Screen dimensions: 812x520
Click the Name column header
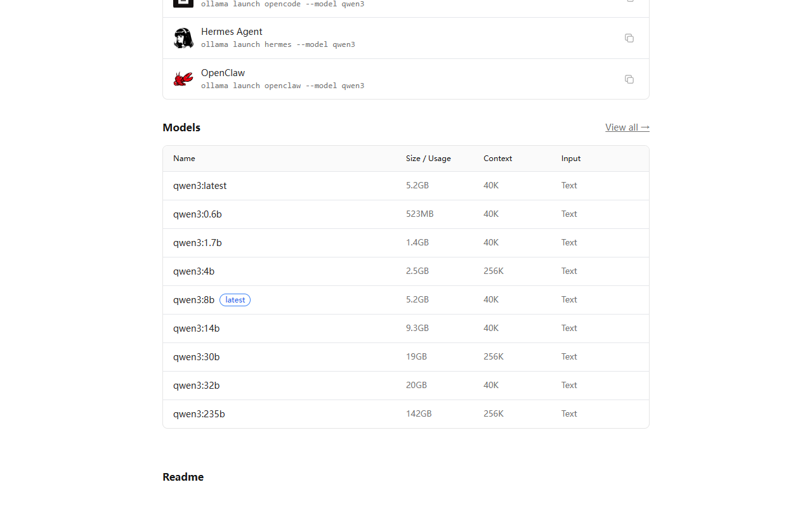point(184,159)
